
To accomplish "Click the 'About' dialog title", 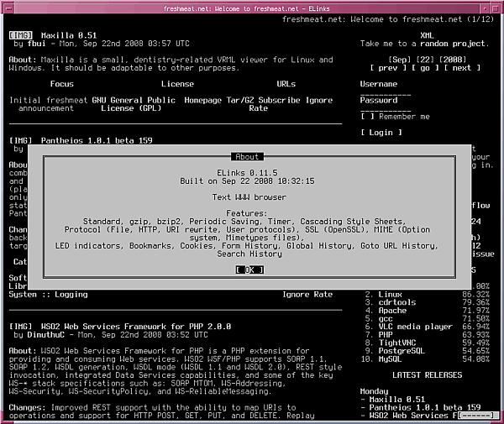I will coord(247,156).
